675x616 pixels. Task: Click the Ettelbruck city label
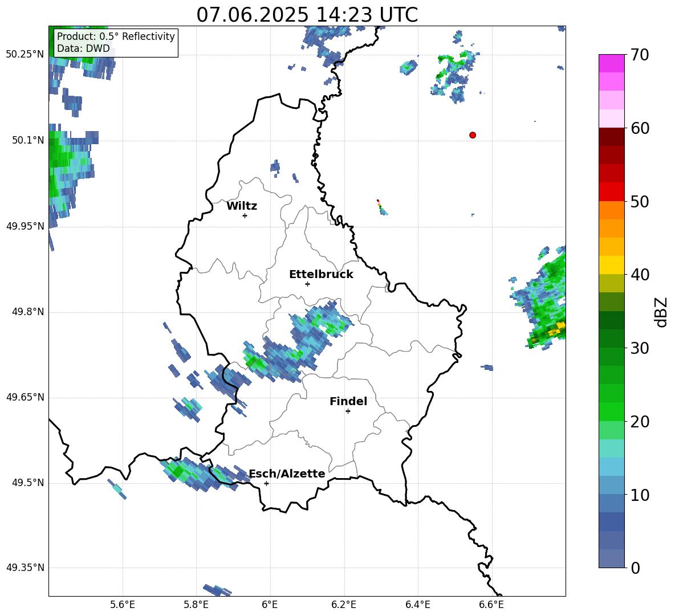[321, 275]
